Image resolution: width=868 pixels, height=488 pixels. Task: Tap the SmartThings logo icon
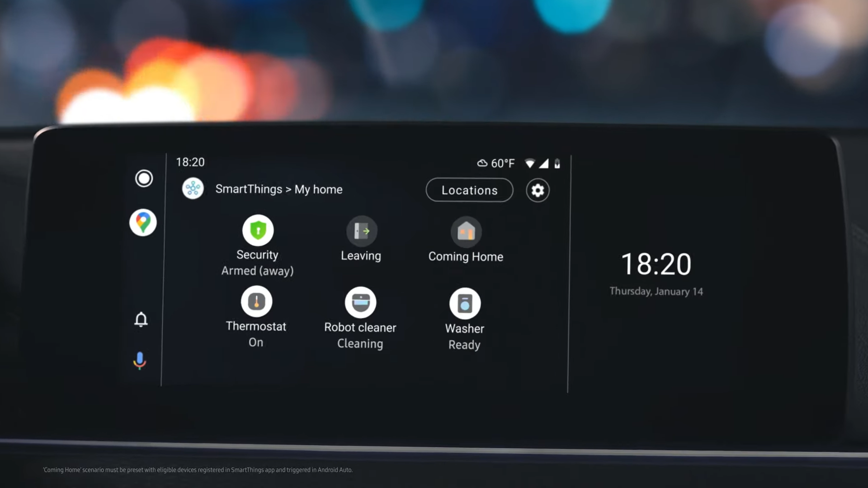[193, 189]
